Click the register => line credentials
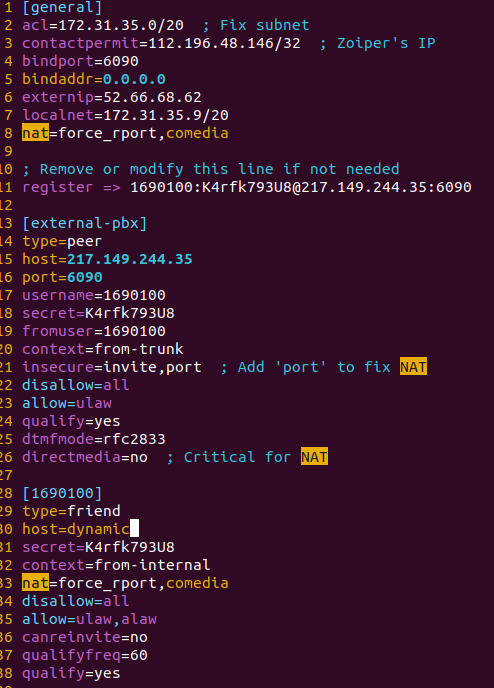 [301, 187]
